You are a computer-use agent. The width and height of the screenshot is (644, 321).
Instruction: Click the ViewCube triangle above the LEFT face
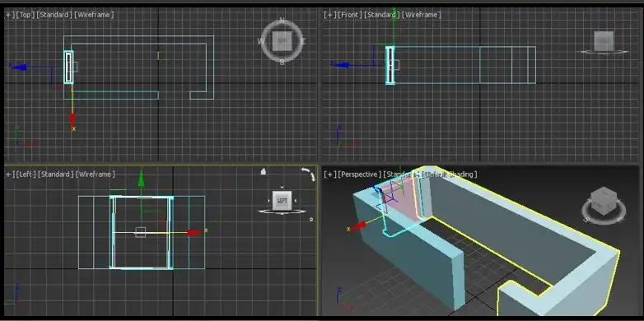pos(282,187)
